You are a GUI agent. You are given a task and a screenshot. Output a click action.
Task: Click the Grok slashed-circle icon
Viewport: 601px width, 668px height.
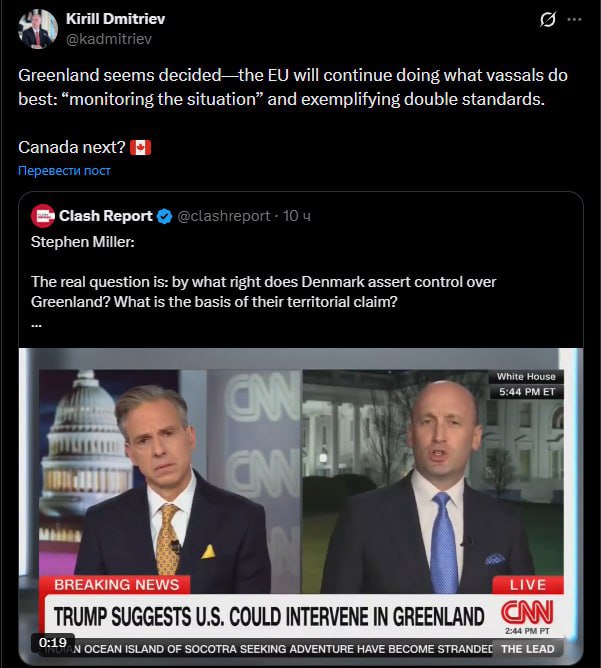tap(547, 19)
